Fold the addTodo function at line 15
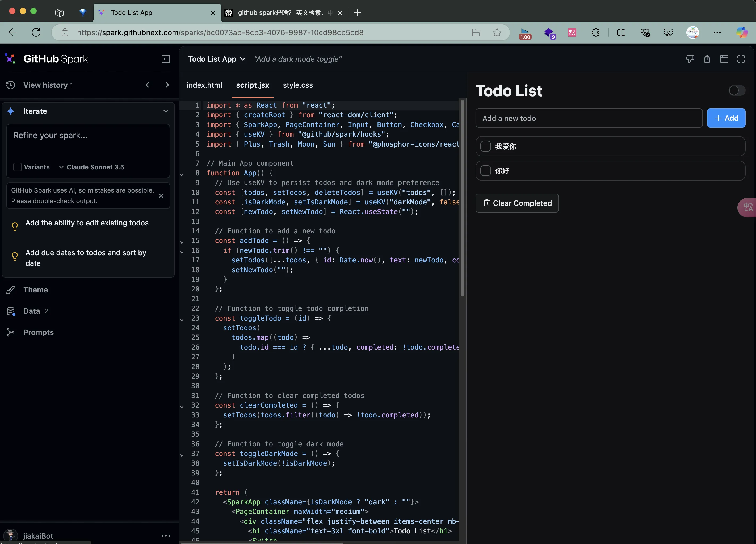This screenshot has height=544, width=756. [x=182, y=242]
